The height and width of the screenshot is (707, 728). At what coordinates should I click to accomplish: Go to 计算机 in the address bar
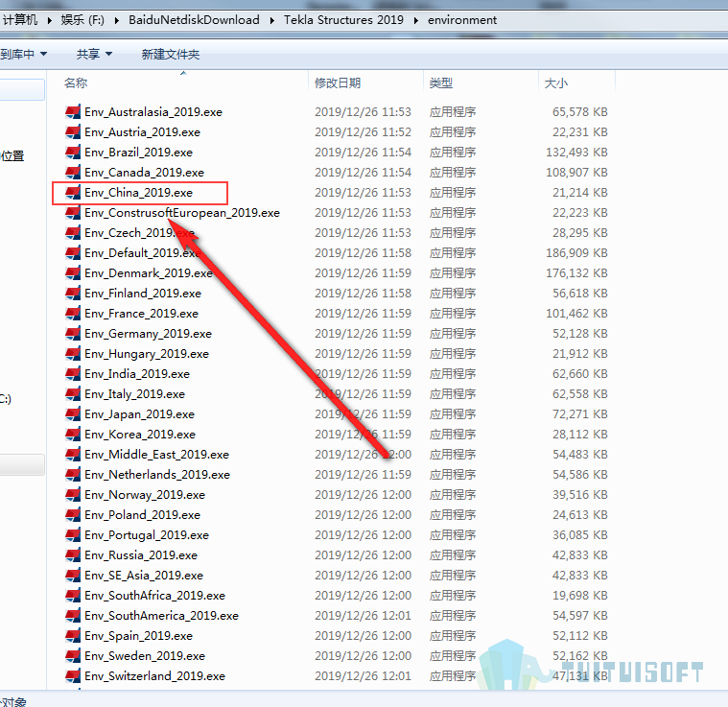20,20
